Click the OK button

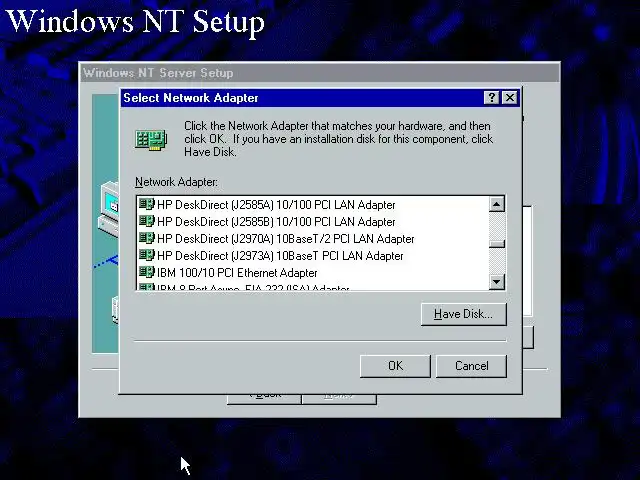(395, 366)
